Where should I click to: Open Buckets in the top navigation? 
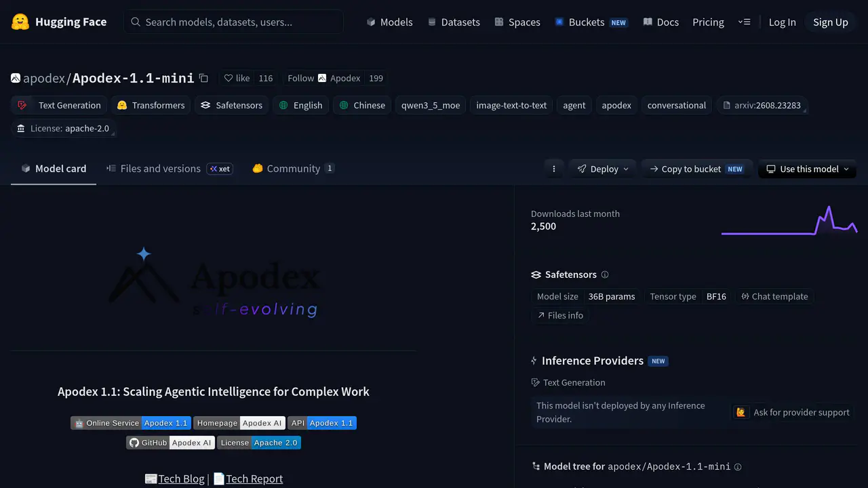click(x=591, y=22)
